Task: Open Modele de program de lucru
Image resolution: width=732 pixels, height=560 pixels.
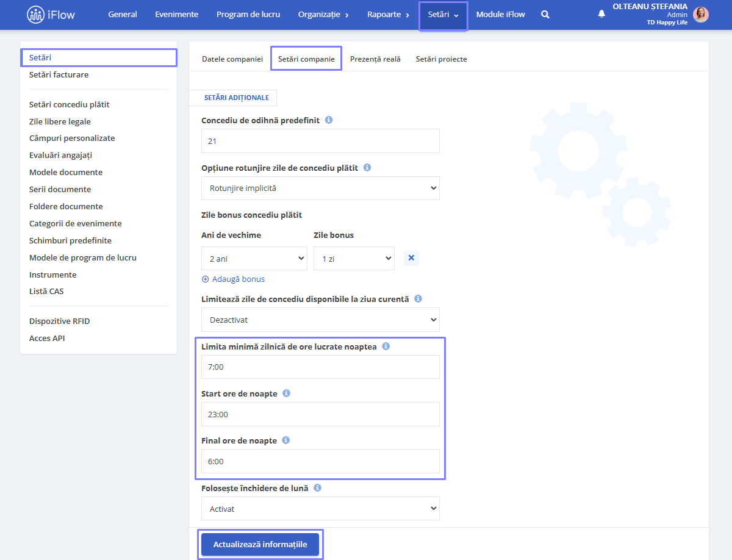Action: pyautogui.click(x=83, y=257)
